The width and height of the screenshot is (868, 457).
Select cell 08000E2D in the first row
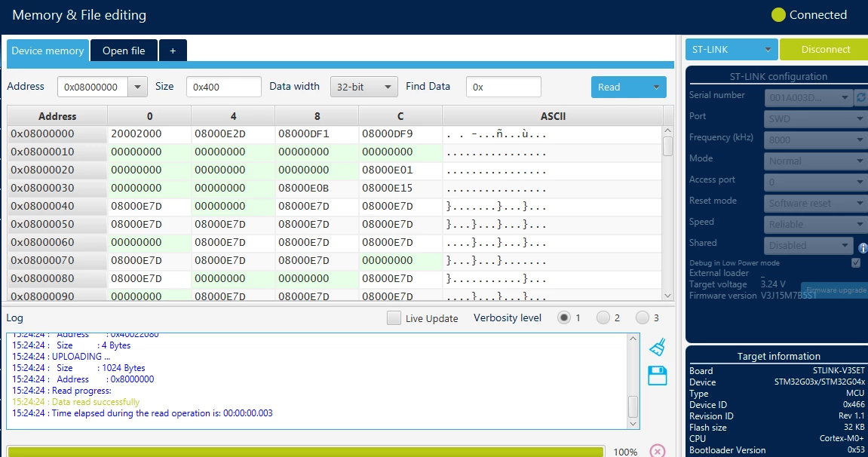pos(233,134)
